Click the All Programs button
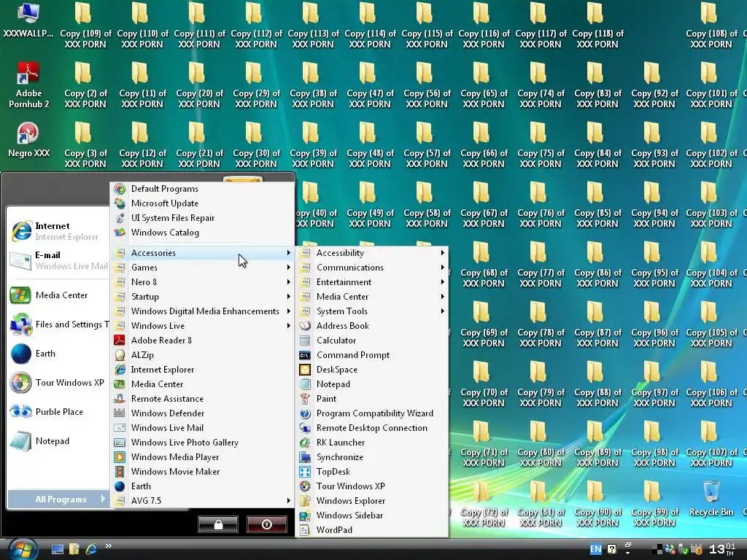The image size is (747, 560). [58, 499]
